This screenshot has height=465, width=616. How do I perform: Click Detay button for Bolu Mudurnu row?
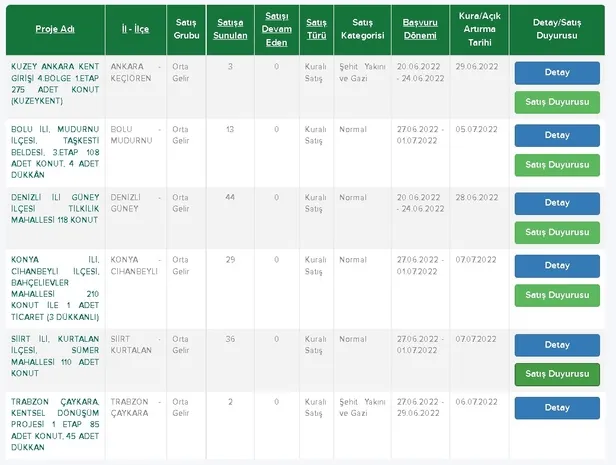557,135
